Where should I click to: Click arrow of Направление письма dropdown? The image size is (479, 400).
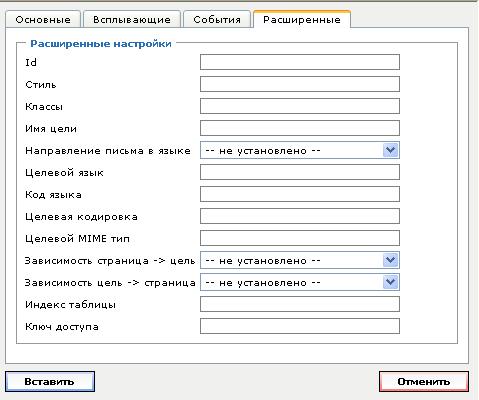point(390,150)
